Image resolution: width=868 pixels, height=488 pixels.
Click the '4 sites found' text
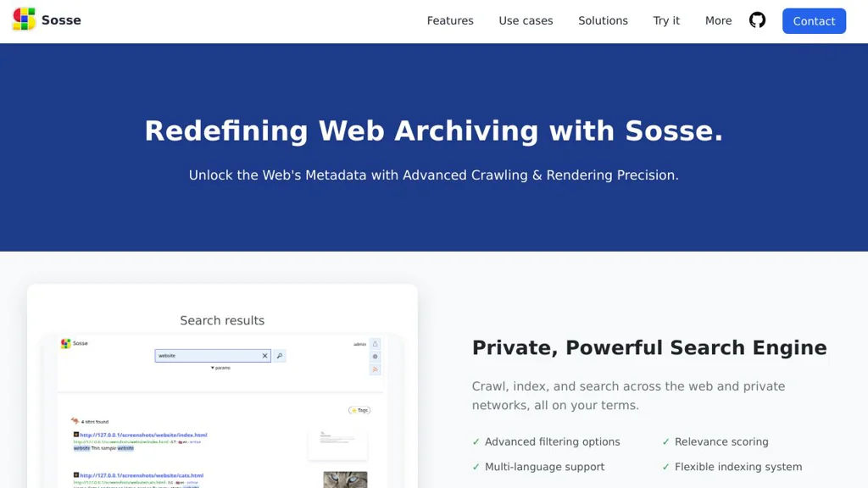tap(95, 422)
